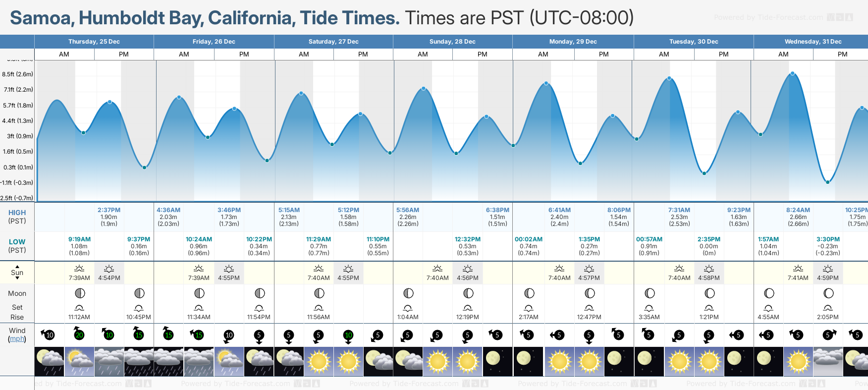Click the green 20 mph wind arrow

coord(79,334)
